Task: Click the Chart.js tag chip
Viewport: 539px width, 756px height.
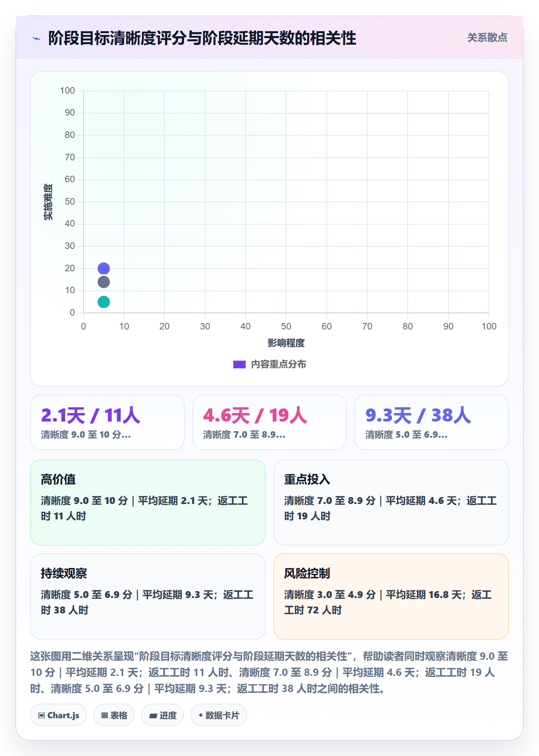Action: (x=59, y=715)
